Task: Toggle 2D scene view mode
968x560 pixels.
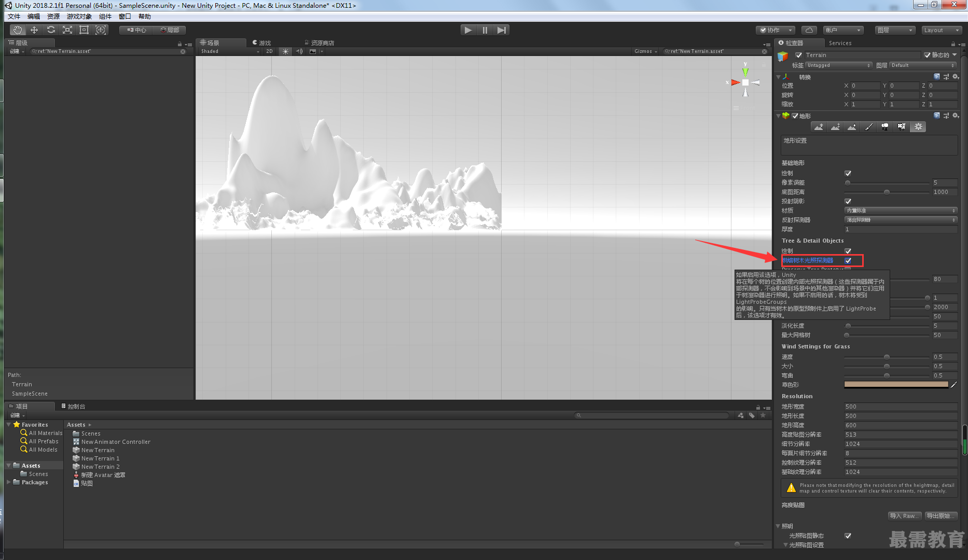Action: point(269,51)
